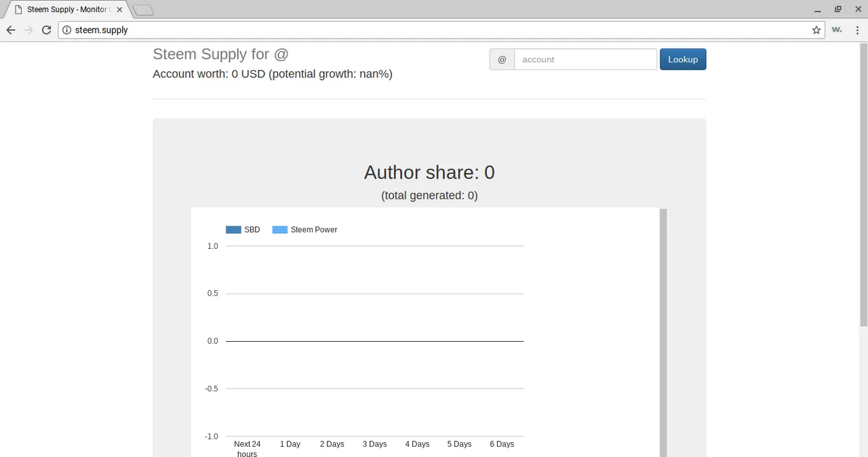Click the @ prefix addon
Viewport: 868px width, 457px height.
click(x=502, y=60)
